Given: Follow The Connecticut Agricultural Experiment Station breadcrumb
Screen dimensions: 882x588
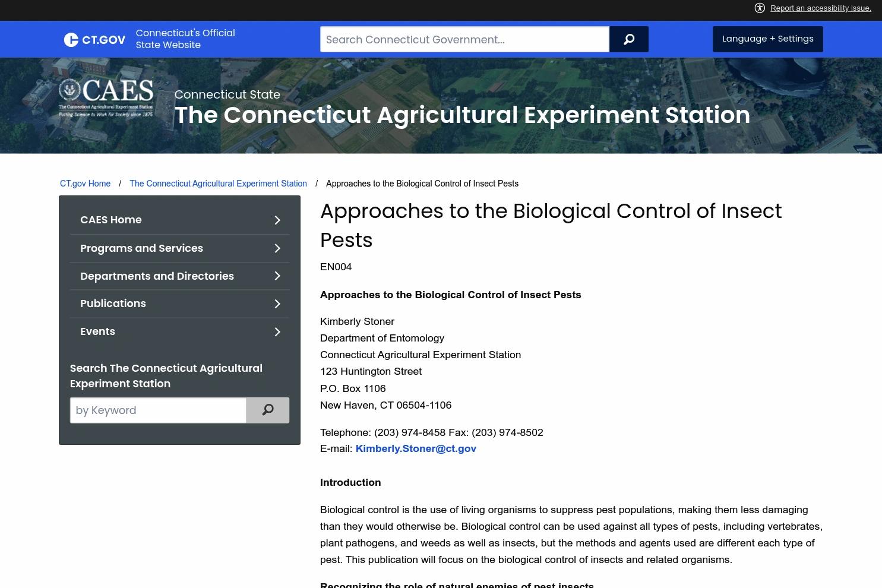Looking at the screenshot, I should (218, 184).
